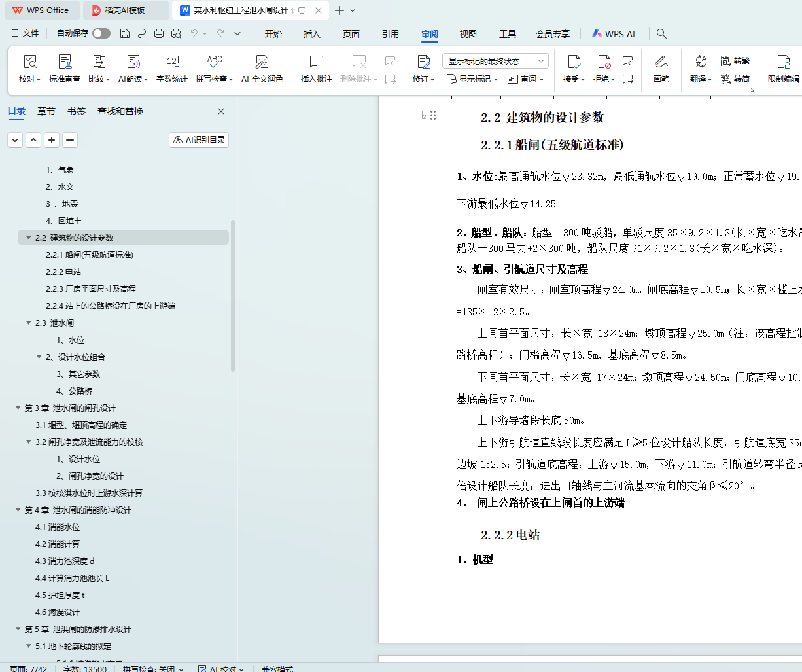Click the AI识别目录 button
Viewport: 802px width, 672px height.
click(x=199, y=140)
